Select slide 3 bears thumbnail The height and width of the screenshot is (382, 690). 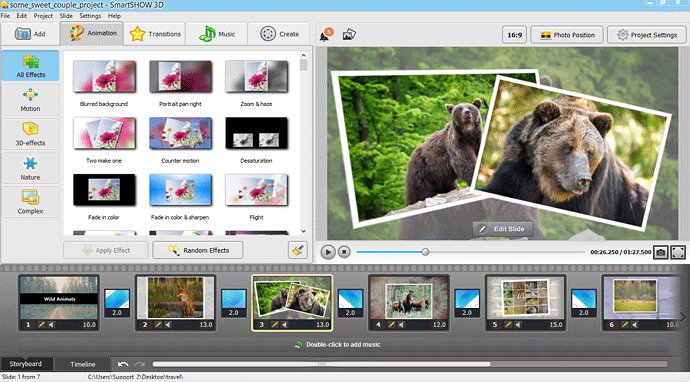pyautogui.click(x=292, y=303)
